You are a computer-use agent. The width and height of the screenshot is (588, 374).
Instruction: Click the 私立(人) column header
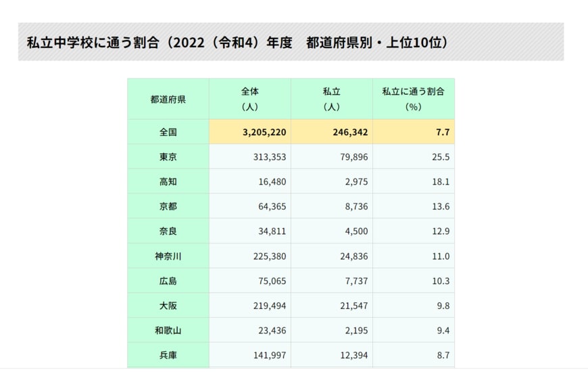tap(332, 99)
